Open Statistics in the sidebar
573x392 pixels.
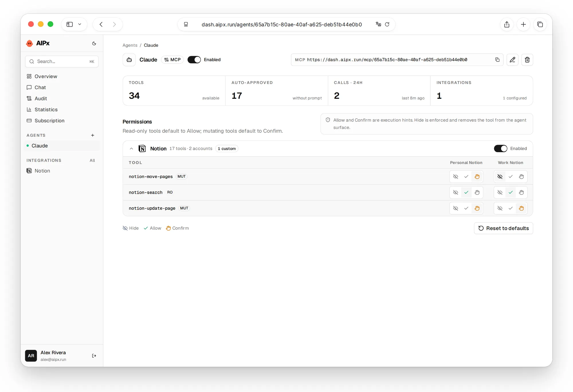(x=62, y=109)
